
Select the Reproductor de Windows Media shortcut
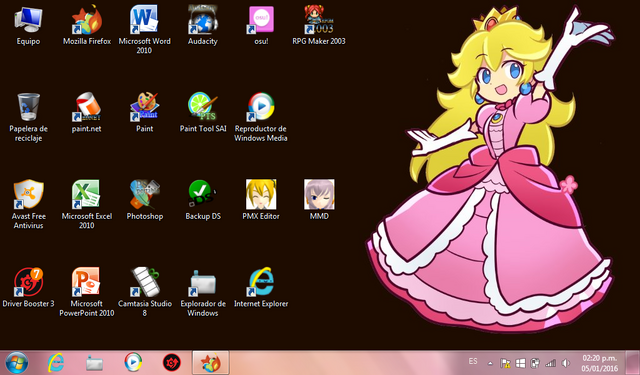[261, 117]
